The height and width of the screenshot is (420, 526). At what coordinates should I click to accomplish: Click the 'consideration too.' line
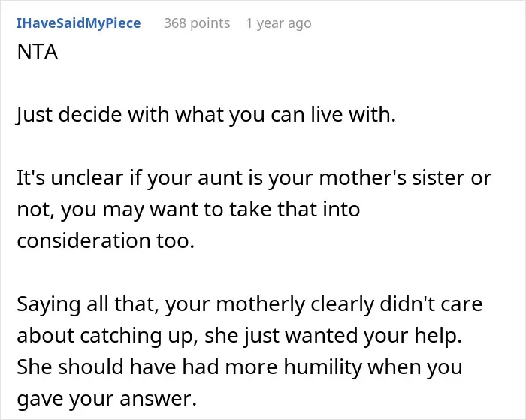click(106, 240)
